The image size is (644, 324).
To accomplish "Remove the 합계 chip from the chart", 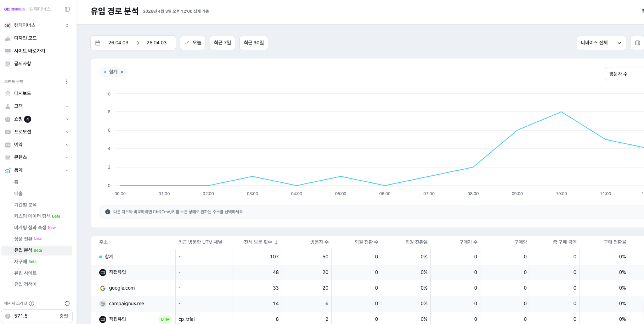I will 122,72.
